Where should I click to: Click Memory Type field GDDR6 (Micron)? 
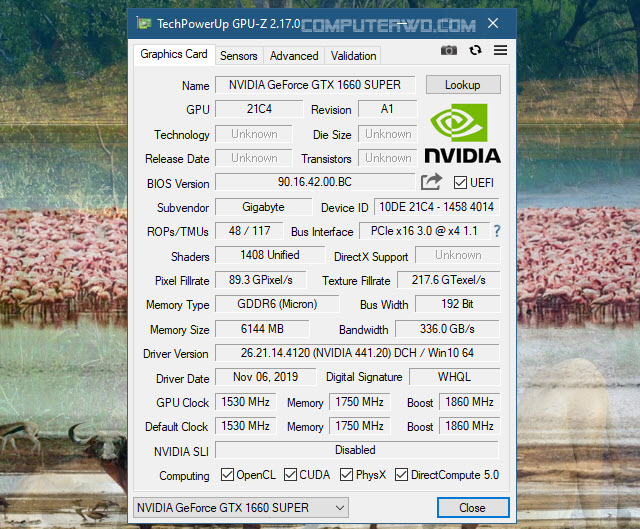[277, 304]
